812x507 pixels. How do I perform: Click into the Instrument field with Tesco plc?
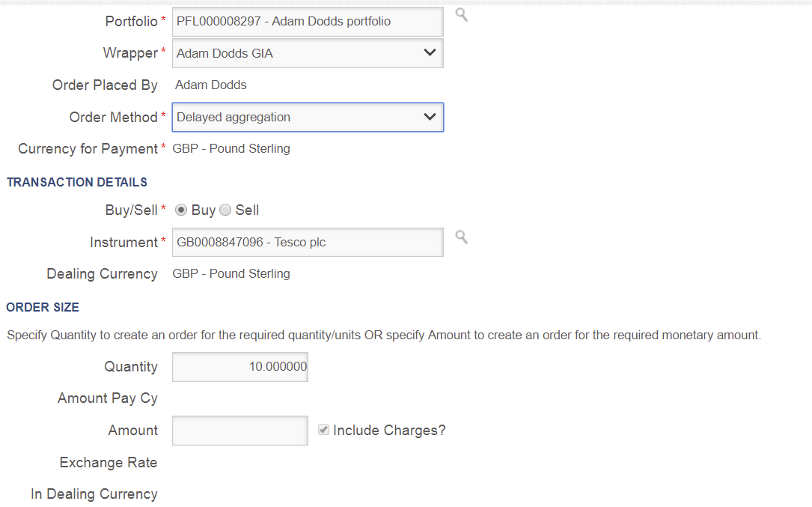click(308, 242)
